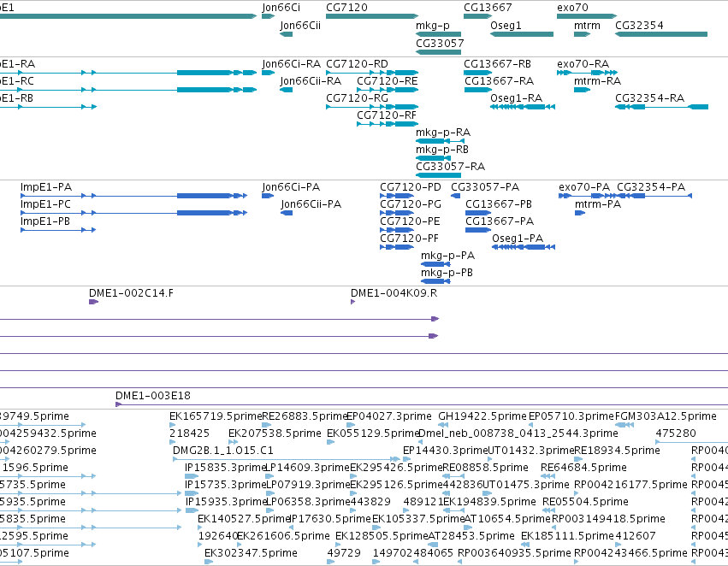This screenshot has width=728, height=566.
Task: Select the ImpE1-PA protein label
Action: (46, 187)
